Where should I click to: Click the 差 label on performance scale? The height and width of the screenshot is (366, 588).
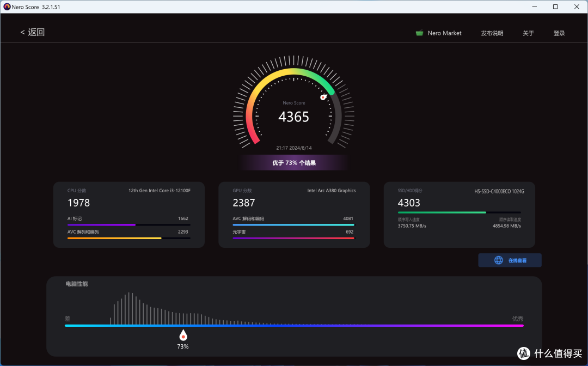tap(68, 319)
